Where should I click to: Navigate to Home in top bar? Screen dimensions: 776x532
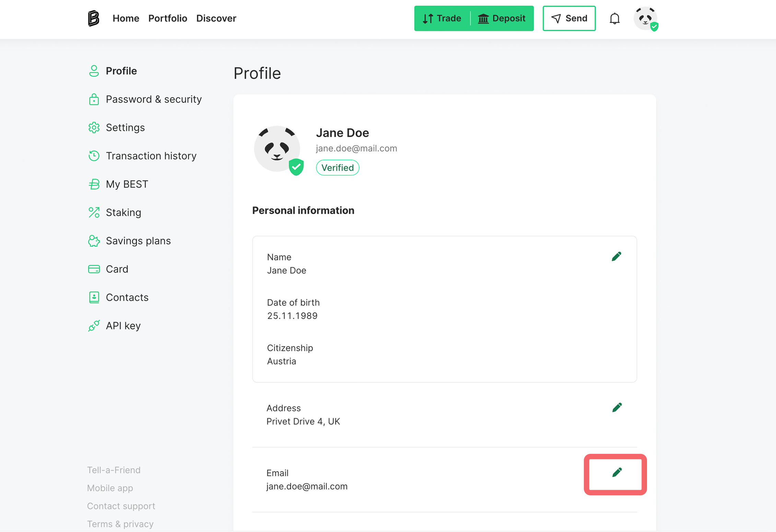(126, 19)
